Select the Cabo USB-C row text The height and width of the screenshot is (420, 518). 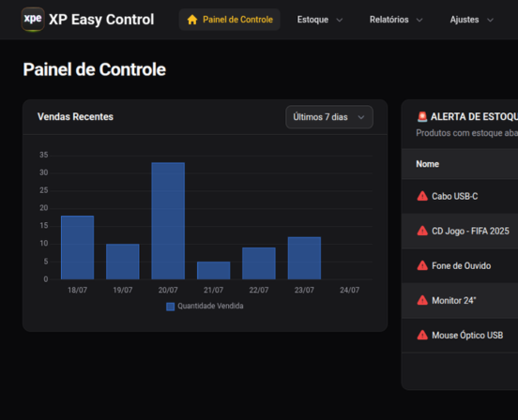(454, 196)
